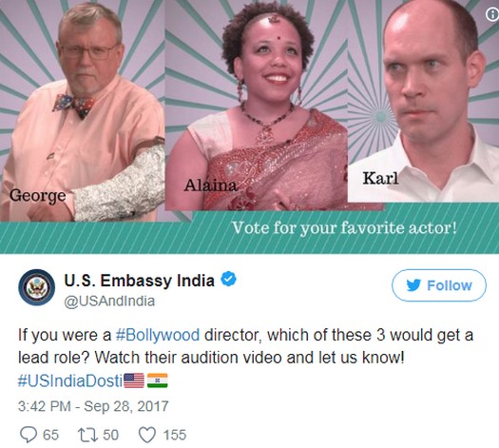Click the Twitter bird in Follow button
This screenshot has width=499, height=448.
click(x=413, y=285)
